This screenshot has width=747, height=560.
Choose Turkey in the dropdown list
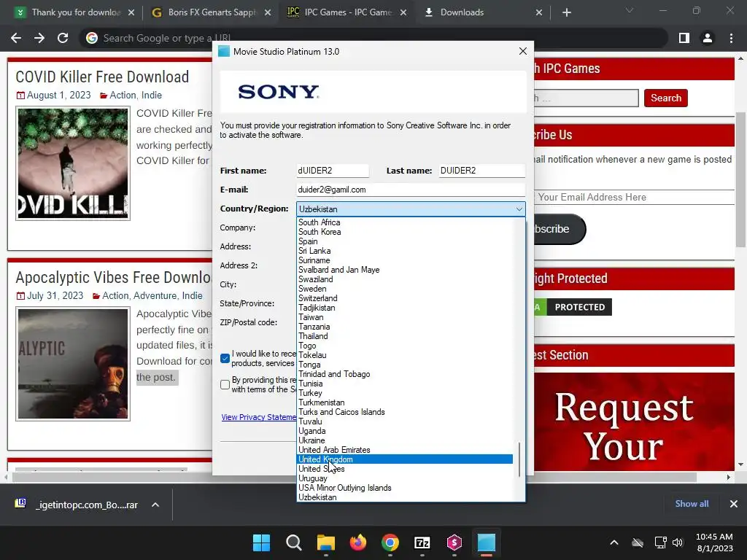tap(404, 393)
